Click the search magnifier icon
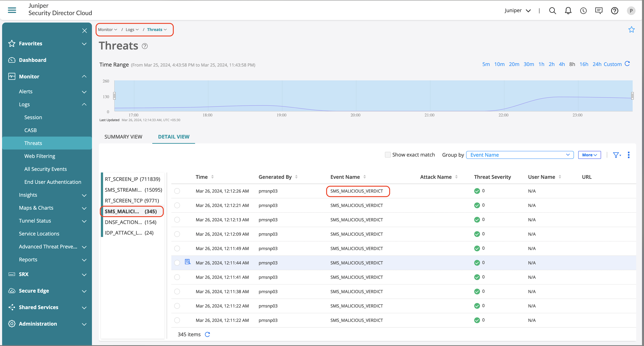The image size is (644, 346). click(x=552, y=11)
